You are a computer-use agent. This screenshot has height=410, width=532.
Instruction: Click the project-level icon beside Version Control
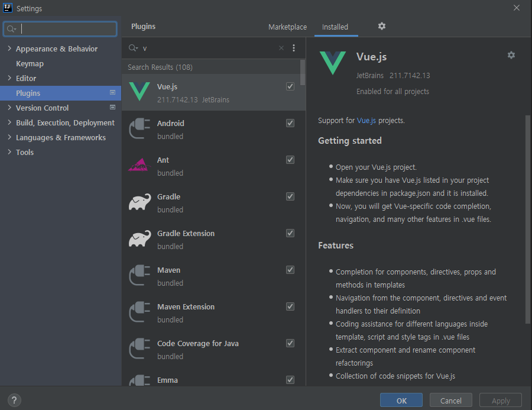click(x=113, y=107)
